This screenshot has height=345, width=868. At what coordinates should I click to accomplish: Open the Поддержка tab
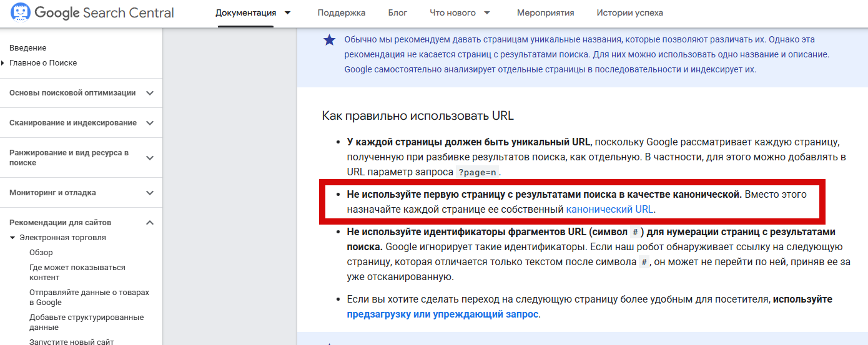click(x=342, y=12)
